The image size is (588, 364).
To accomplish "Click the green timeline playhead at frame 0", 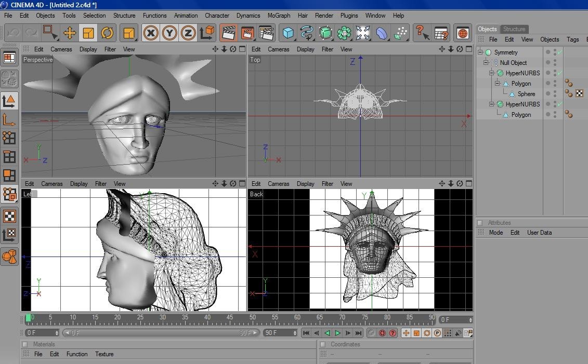I will tap(28, 318).
